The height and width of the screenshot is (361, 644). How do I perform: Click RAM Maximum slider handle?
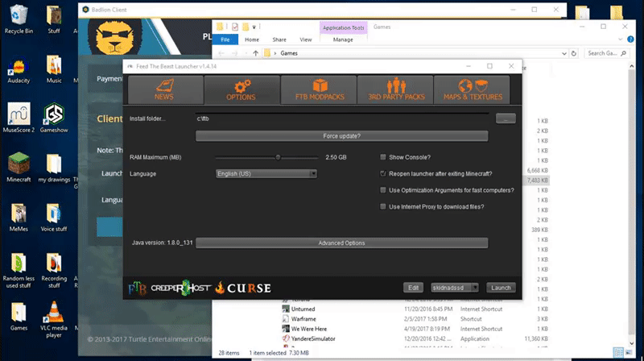pyautogui.click(x=278, y=157)
